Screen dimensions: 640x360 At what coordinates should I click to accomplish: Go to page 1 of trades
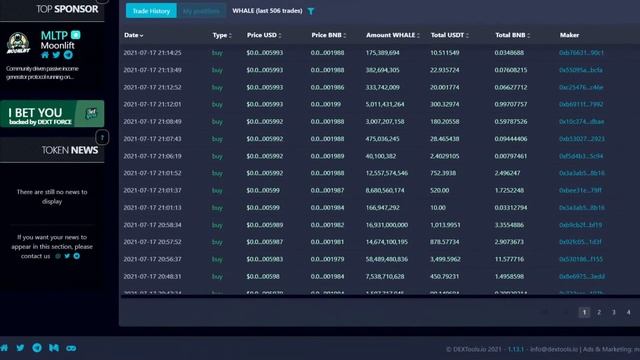584,312
